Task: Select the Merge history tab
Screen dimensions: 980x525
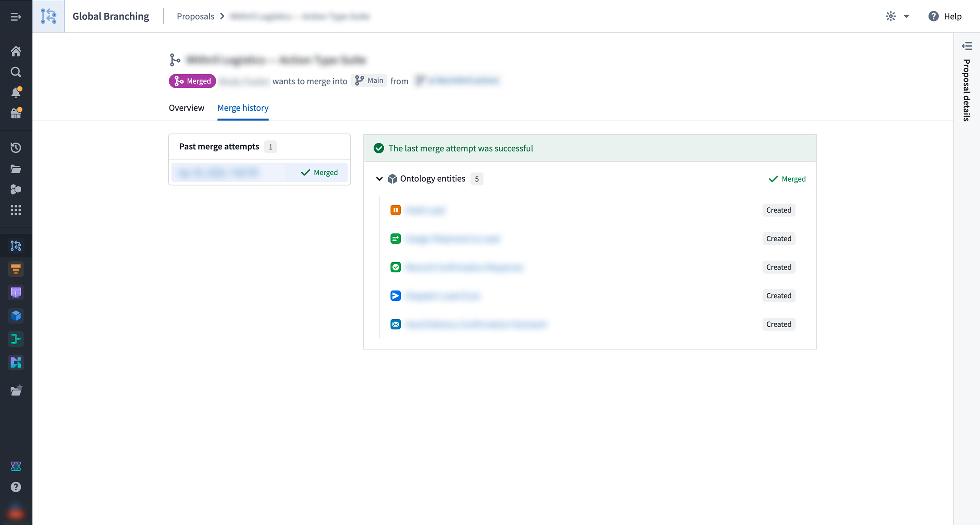Action: [x=243, y=108]
